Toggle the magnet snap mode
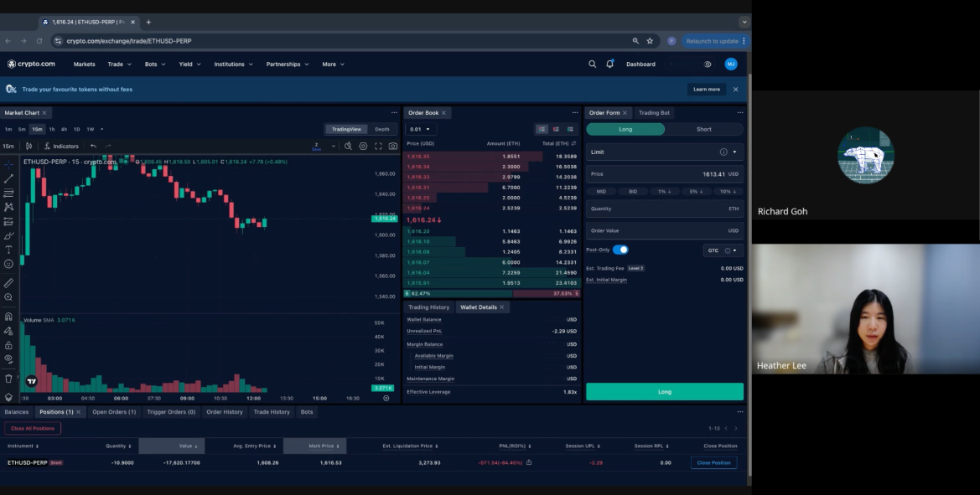 [x=8, y=317]
